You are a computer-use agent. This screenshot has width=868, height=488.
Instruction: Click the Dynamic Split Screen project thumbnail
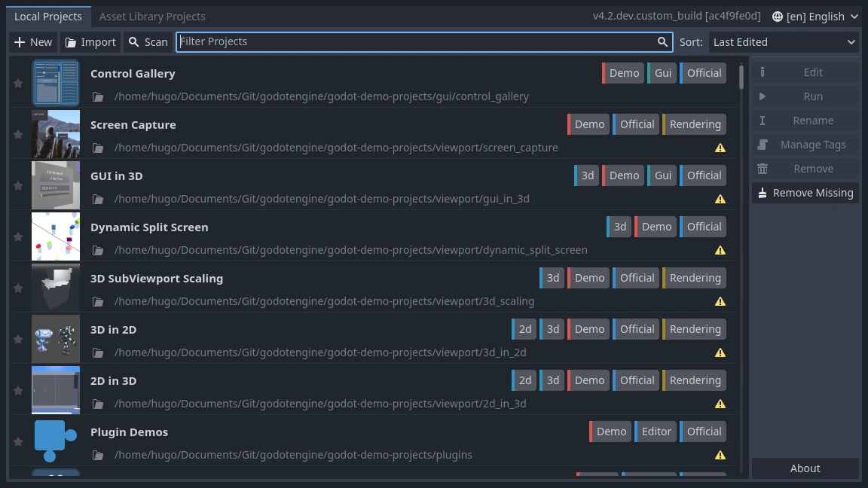pos(56,236)
